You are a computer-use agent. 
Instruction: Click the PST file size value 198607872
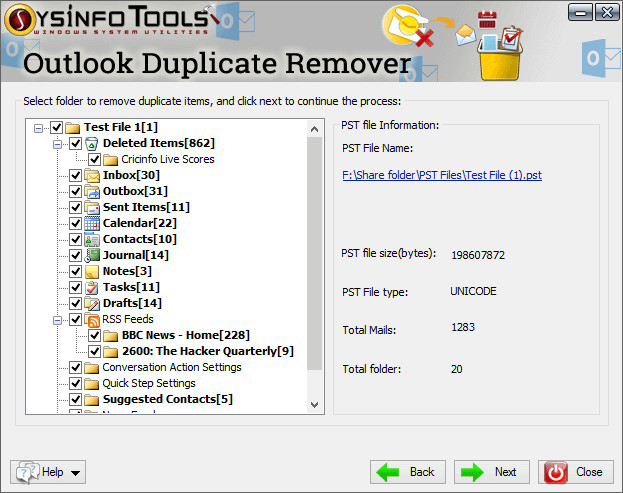pos(478,255)
